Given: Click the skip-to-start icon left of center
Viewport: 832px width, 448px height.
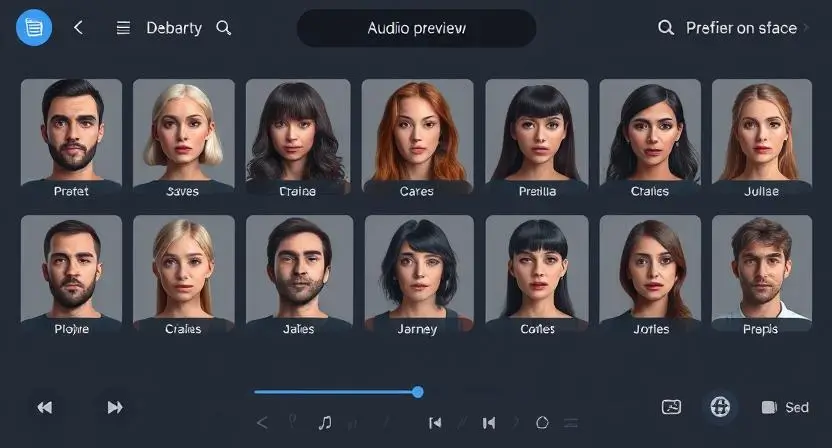Looking at the screenshot, I should (435, 423).
